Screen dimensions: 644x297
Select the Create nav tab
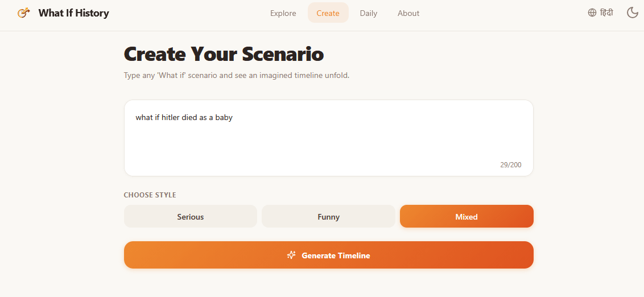[328, 13]
